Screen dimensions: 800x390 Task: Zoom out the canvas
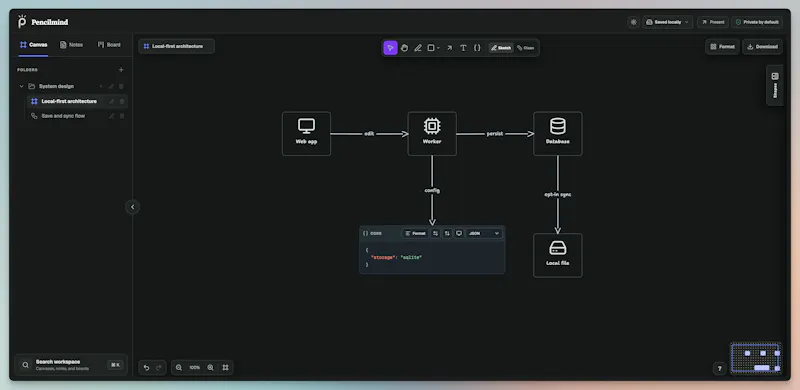tap(179, 368)
